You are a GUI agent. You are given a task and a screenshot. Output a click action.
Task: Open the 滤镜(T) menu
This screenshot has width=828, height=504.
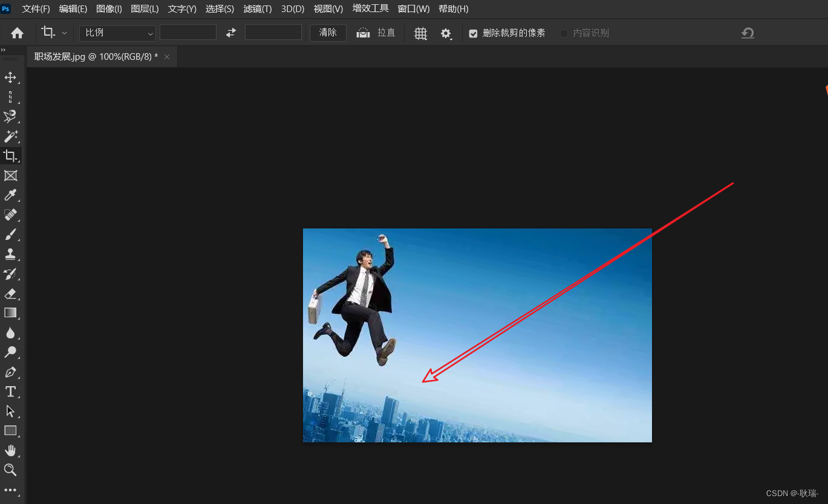[x=258, y=9]
